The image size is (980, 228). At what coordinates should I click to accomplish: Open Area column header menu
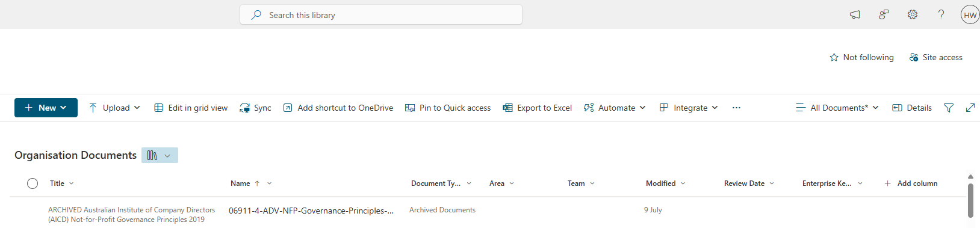pyautogui.click(x=502, y=183)
